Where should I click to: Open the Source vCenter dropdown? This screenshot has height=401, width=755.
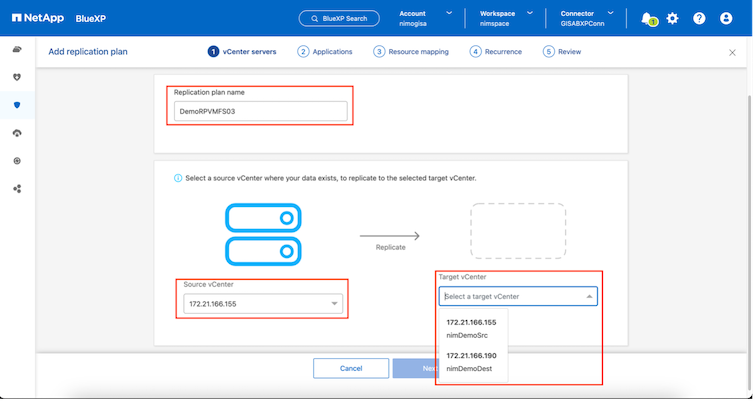coord(264,304)
